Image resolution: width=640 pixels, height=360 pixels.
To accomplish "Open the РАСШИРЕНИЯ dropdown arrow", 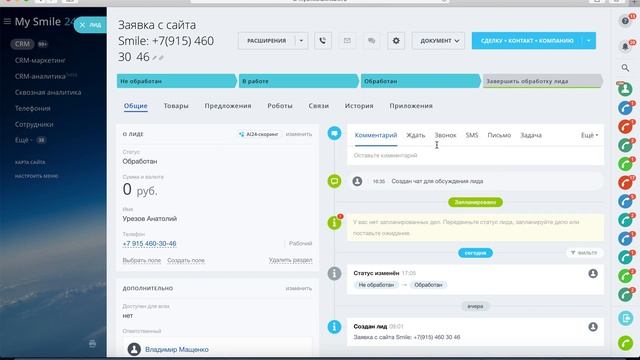I will coord(301,41).
